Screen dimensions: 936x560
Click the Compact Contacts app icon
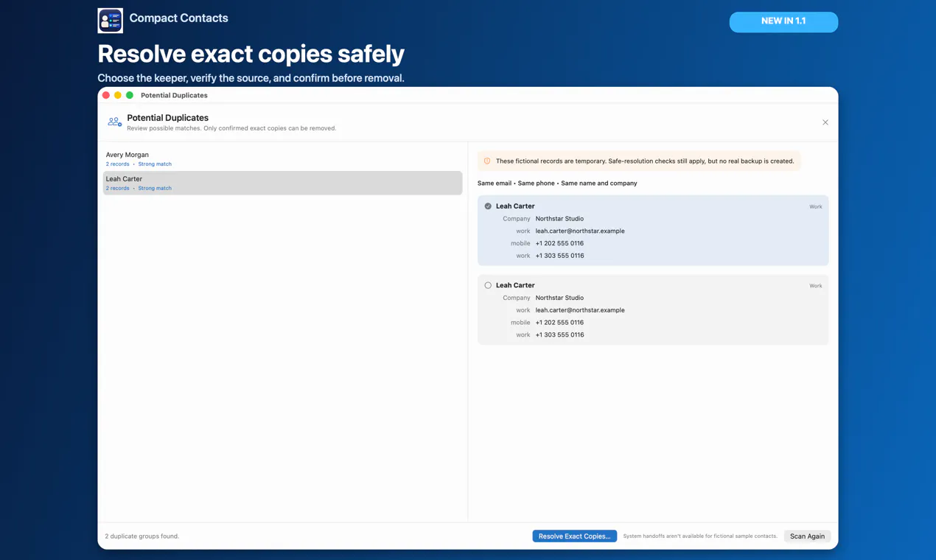pos(111,21)
